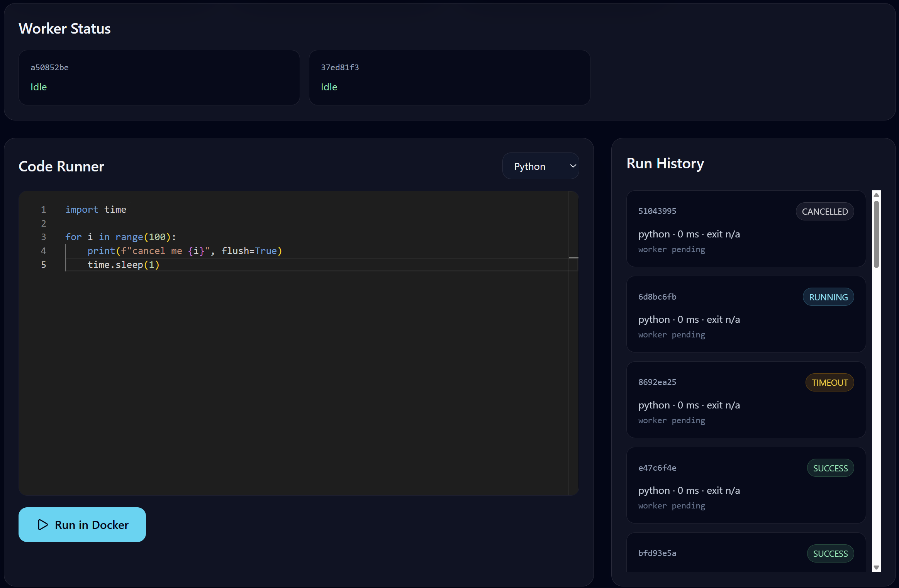Image resolution: width=899 pixels, height=588 pixels.
Task: Click details line of run 8692ea25
Action: (689, 405)
